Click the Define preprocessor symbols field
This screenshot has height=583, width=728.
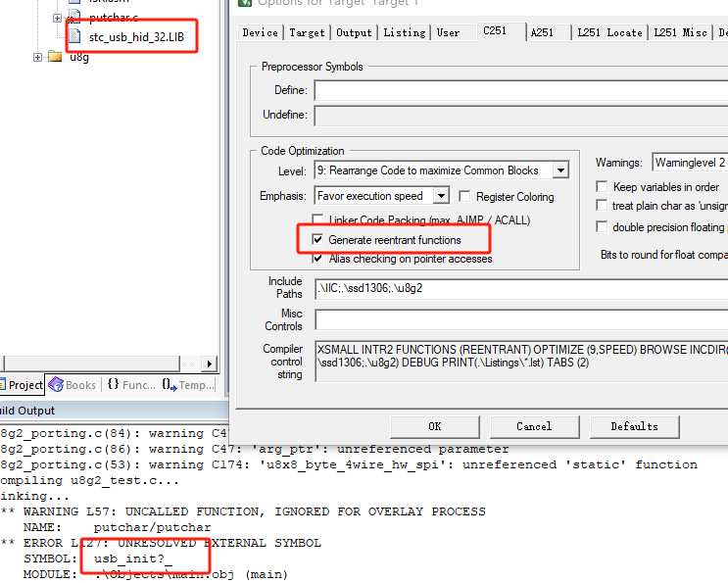tap(521, 90)
